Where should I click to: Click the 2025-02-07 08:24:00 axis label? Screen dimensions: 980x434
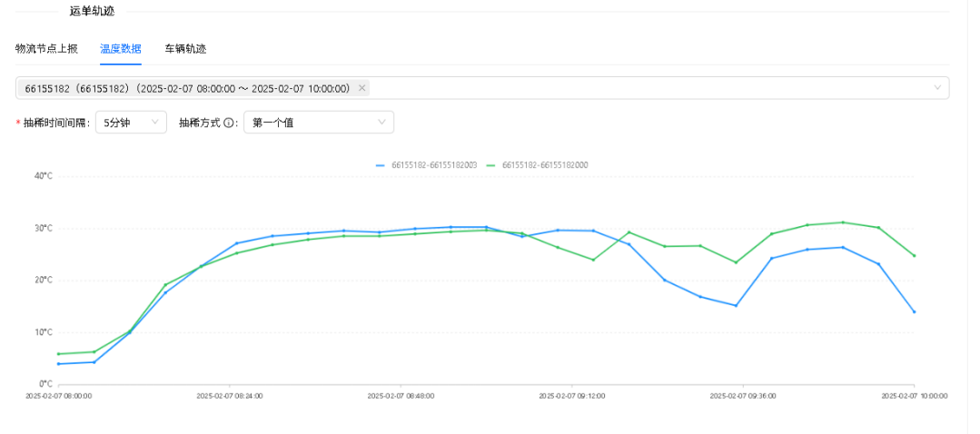[229, 396]
